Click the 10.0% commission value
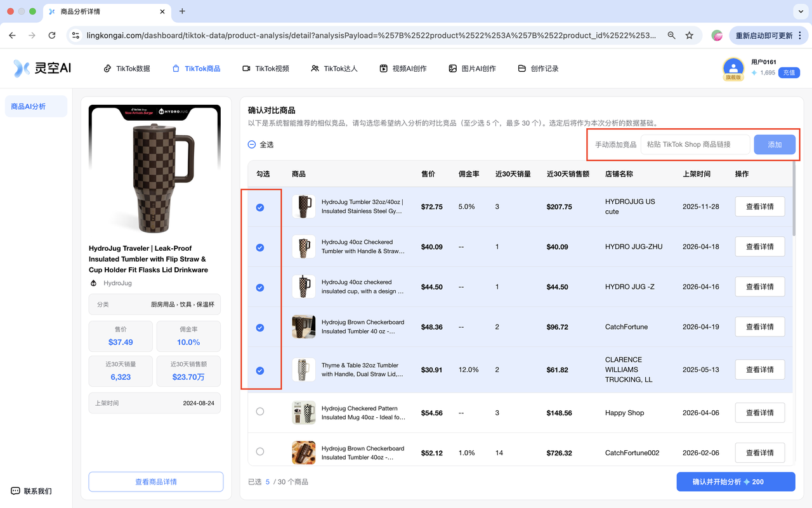The width and height of the screenshot is (812, 508). point(188,342)
